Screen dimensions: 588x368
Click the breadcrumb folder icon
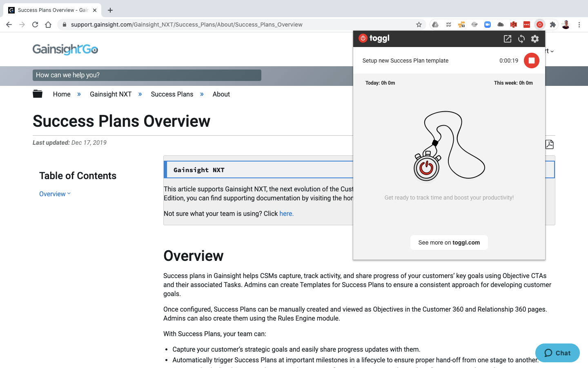[x=38, y=94]
